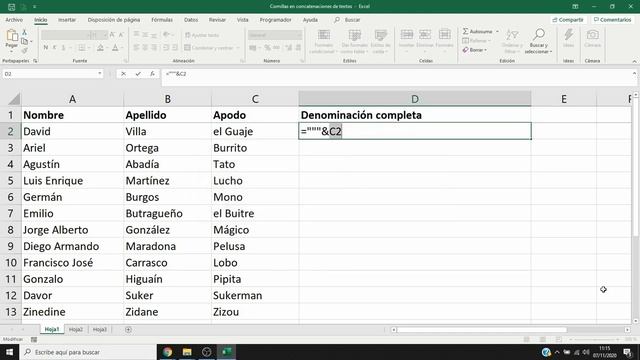Image resolution: width=640 pixels, height=360 pixels.
Task: Switch to sheet Hoja3
Action: coord(100,329)
